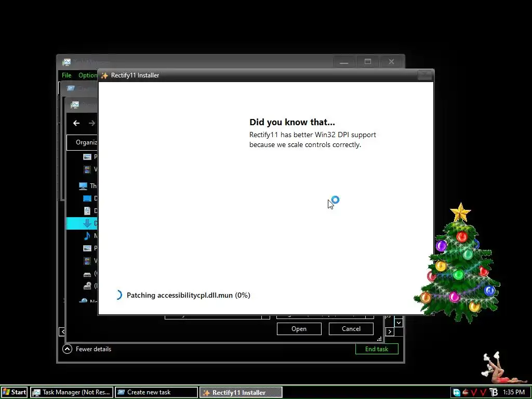Screen dimensions: 532x399
Task: Click the 1:35 PM taskbar clock
Action: click(514, 392)
